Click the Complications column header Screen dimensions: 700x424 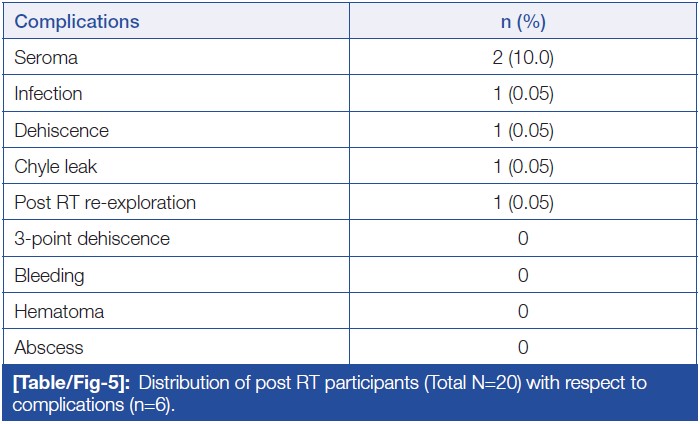(77, 21)
